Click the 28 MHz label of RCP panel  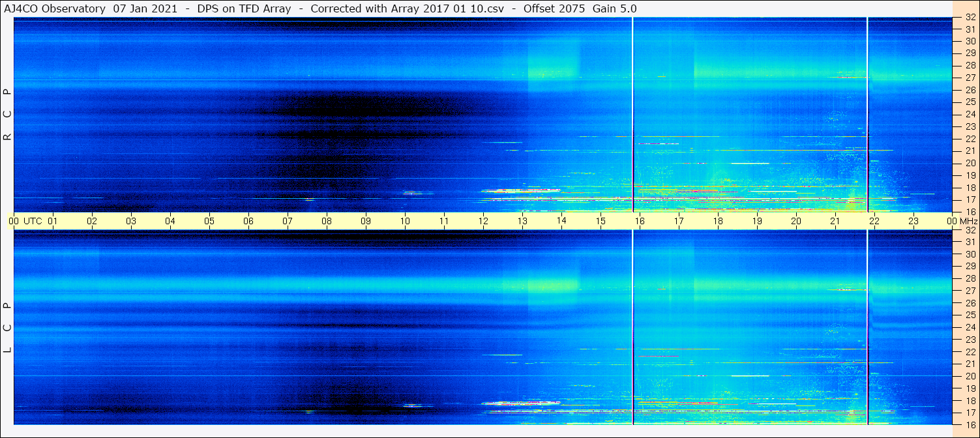[970, 65]
